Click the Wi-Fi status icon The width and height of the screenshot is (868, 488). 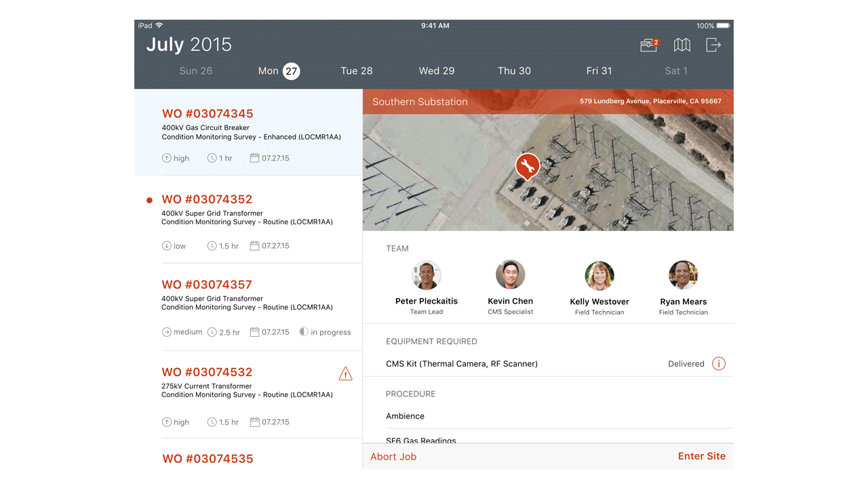[159, 26]
